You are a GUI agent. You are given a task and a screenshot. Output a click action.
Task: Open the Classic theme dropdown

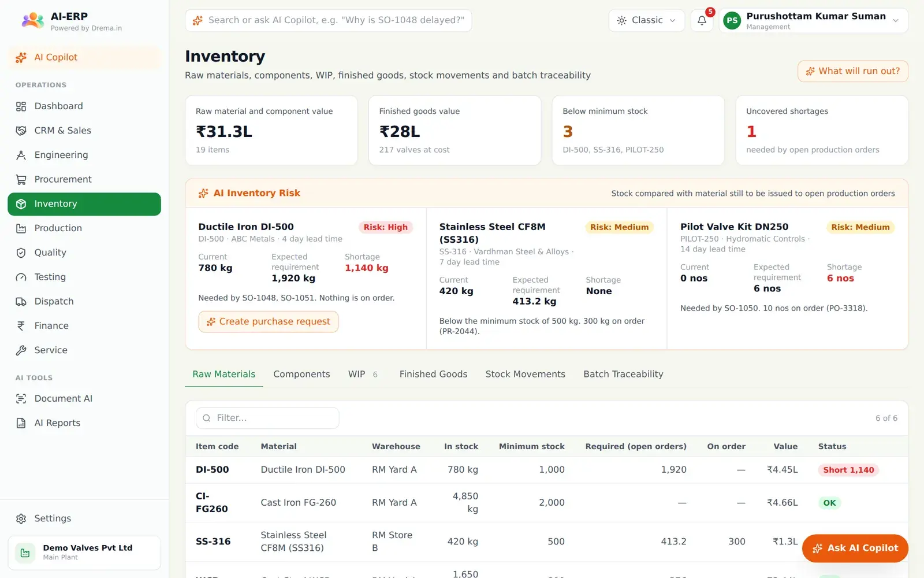click(646, 20)
